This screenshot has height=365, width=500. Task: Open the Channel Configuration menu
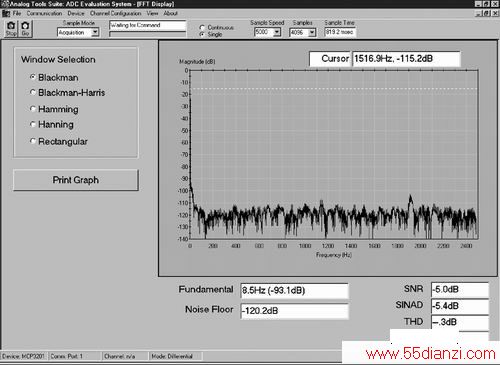[x=115, y=13]
